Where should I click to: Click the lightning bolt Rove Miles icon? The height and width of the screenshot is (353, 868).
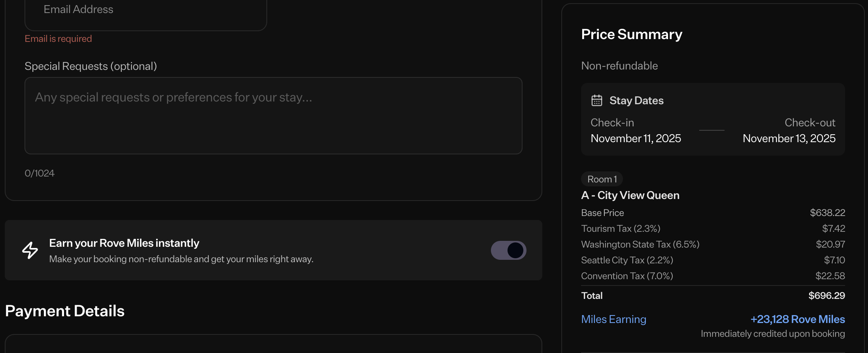[x=30, y=250]
